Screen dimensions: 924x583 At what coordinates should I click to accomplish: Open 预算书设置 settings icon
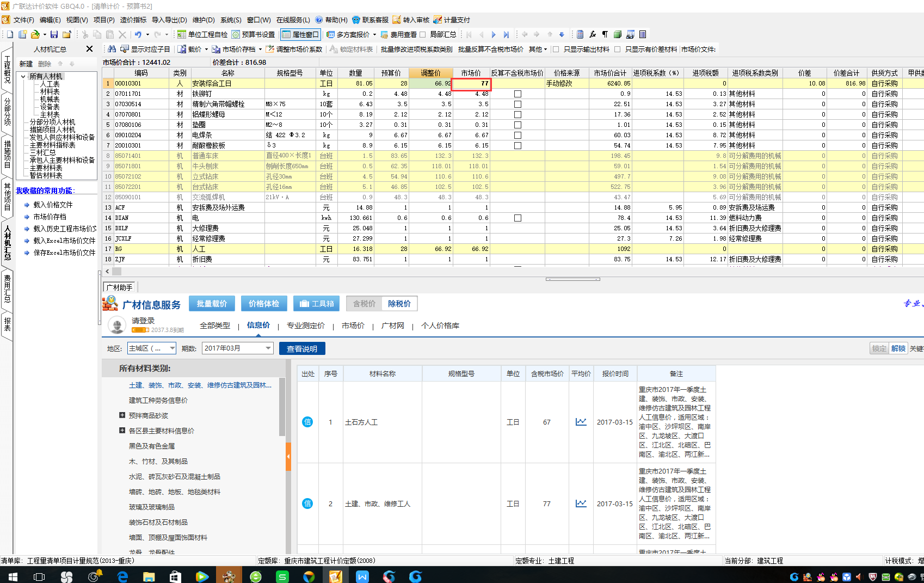coord(236,34)
